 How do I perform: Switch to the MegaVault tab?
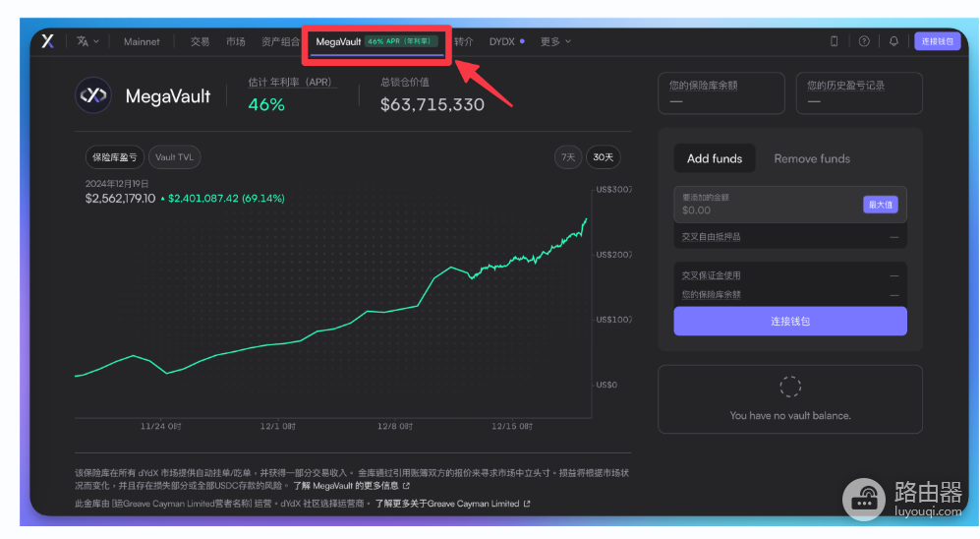tap(376, 42)
